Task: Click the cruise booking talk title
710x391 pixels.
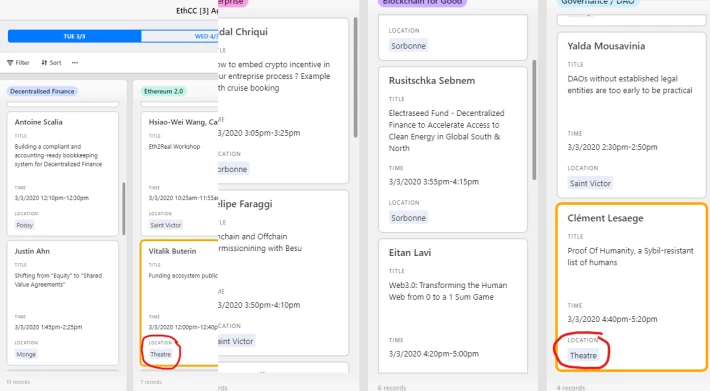Action: point(274,76)
